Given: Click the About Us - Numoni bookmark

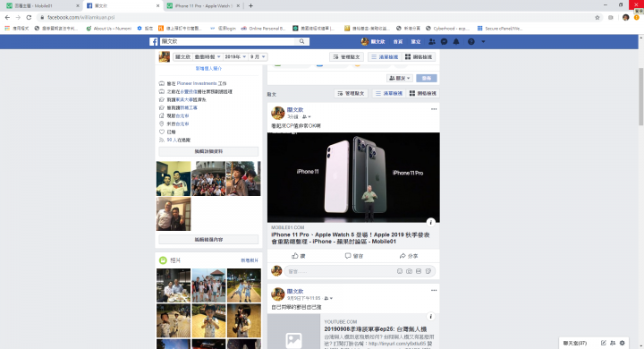Looking at the screenshot, I should click(109, 29).
